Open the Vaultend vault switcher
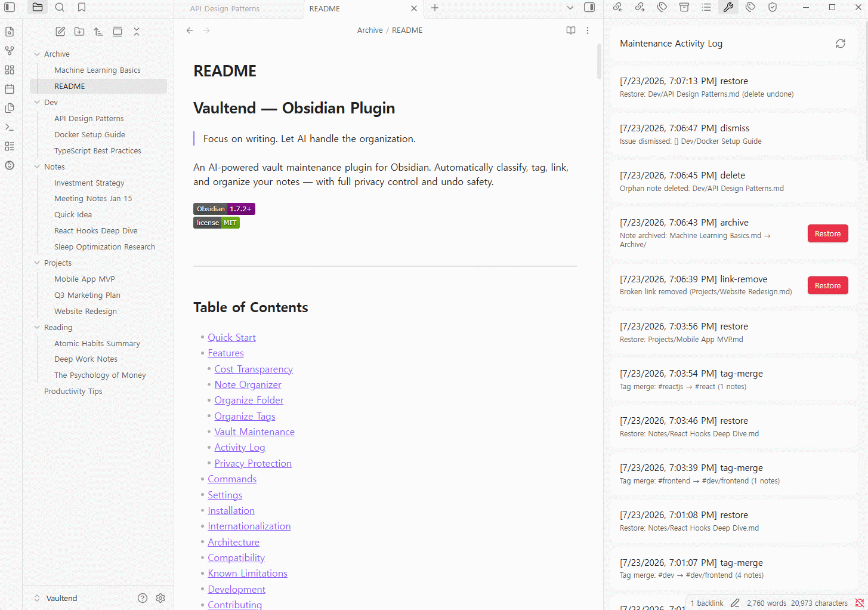This screenshot has height=610, width=868. tap(56, 598)
